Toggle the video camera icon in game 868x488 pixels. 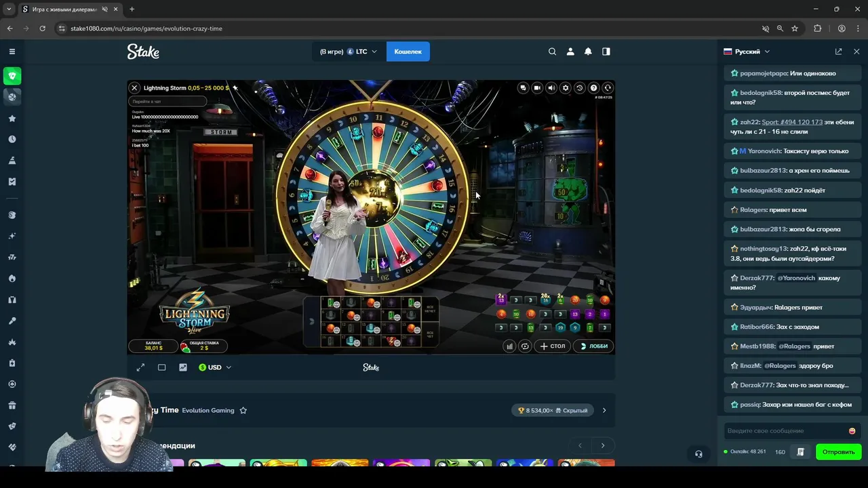pos(537,87)
